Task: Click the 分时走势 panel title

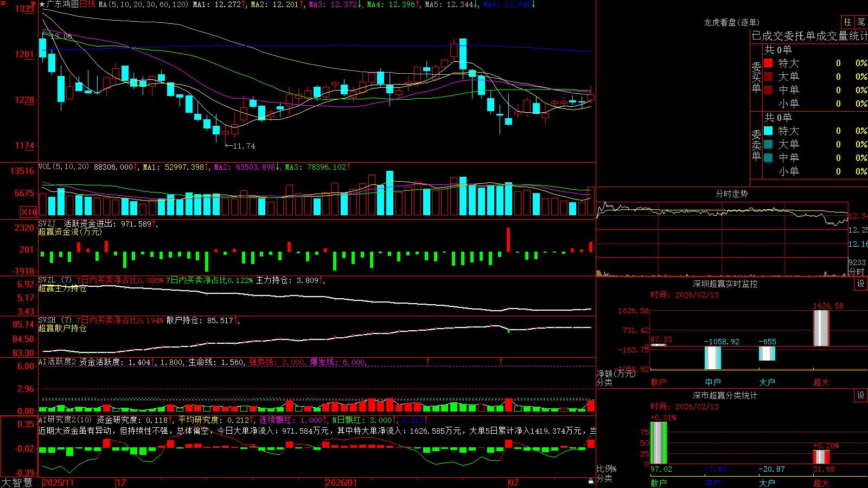Action: [x=732, y=194]
